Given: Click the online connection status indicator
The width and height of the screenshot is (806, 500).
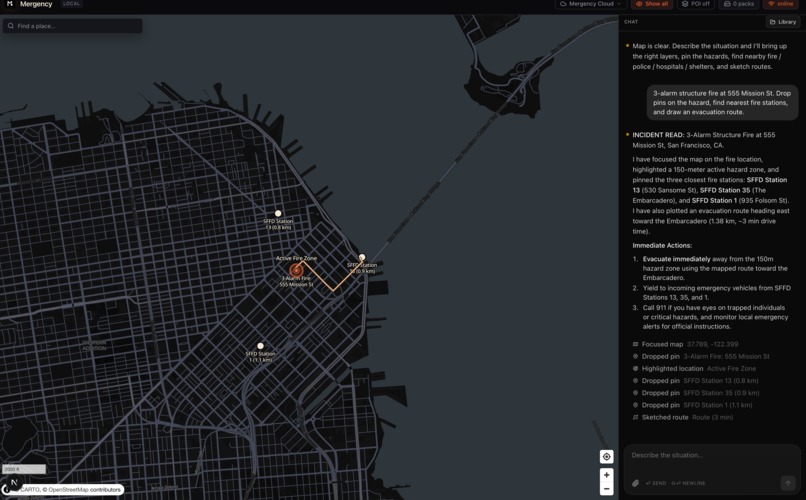Looking at the screenshot, I should pyautogui.click(x=780, y=4).
